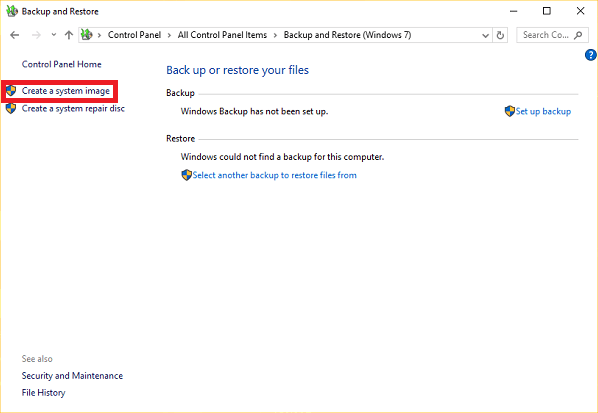The image size is (598, 413).
Task: Open address bar previous locations dropdown
Action: 485,35
